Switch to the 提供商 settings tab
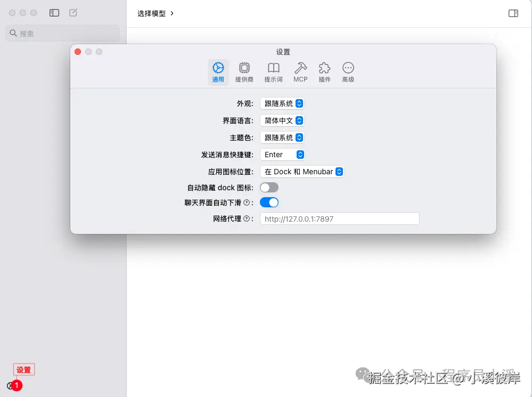Screen dimensions: 532x397 pyautogui.click(x=244, y=72)
